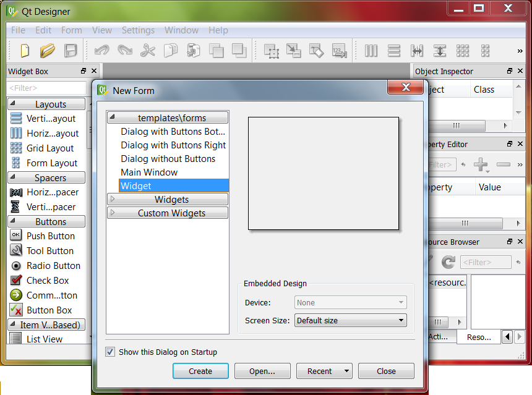This screenshot has width=532, height=395.
Task: Click Lay Out Horizontally in Splitter icon
Action: click(417, 51)
